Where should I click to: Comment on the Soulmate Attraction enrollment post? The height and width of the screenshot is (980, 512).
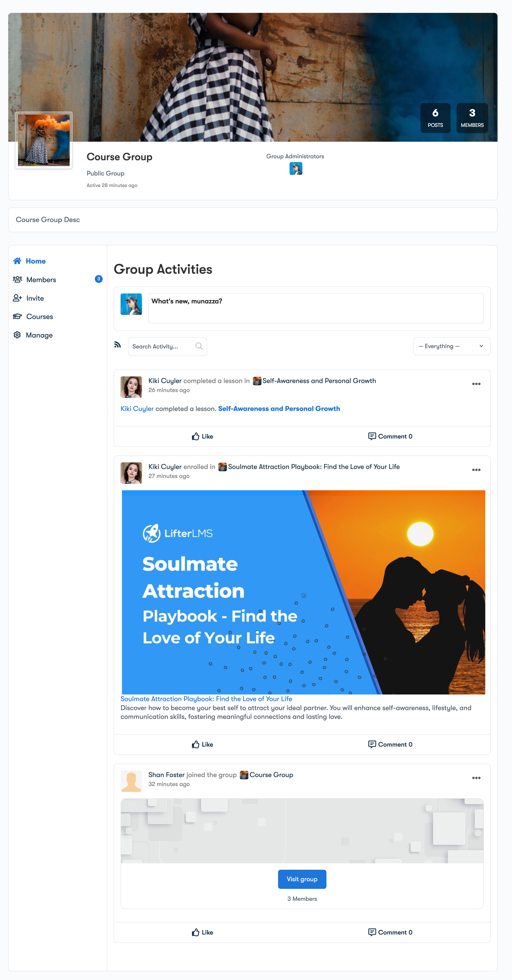coord(390,744)
